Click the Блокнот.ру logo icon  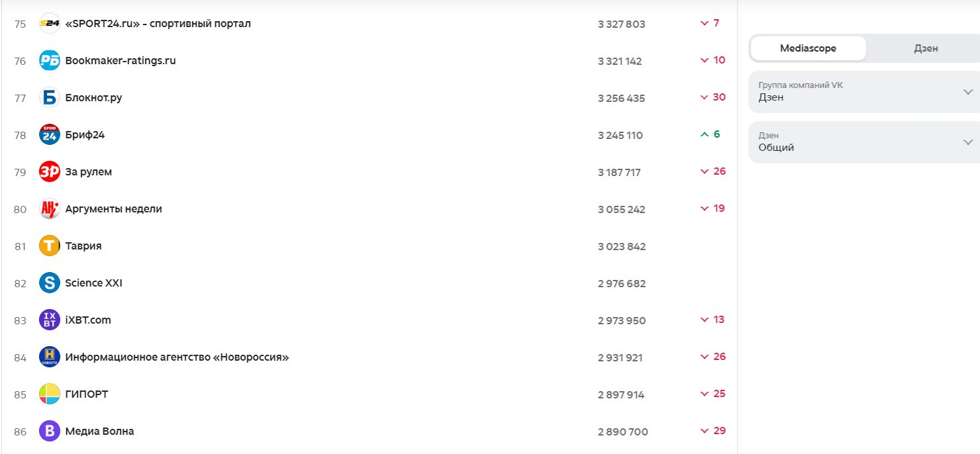point(50,98)
